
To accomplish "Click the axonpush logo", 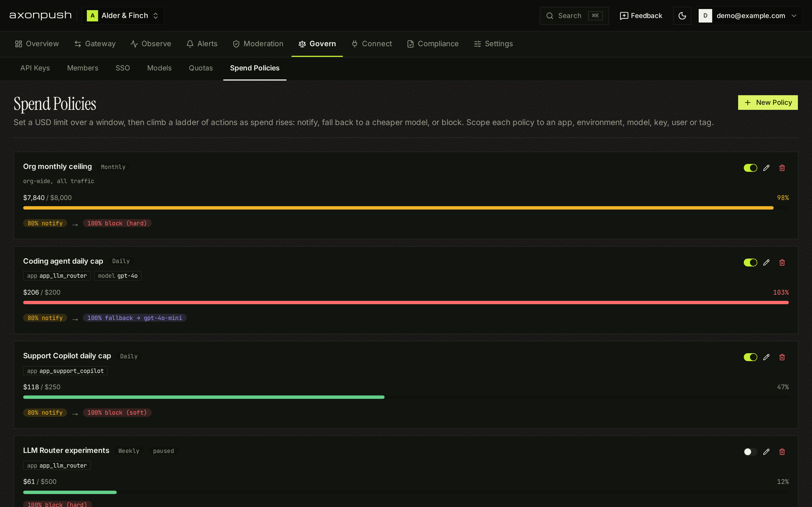I will pyautogui.click(x=41, y=15).
